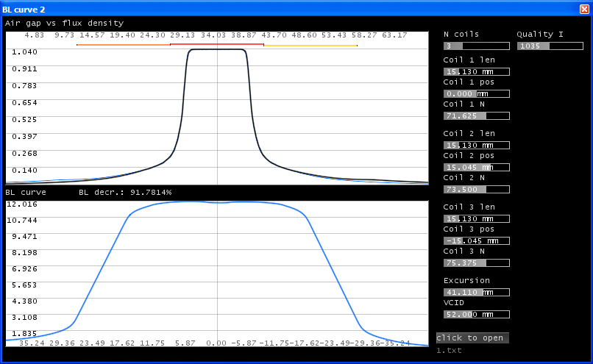Select the 1.txt file name
The image size is (593, 364).
[449, 350]
